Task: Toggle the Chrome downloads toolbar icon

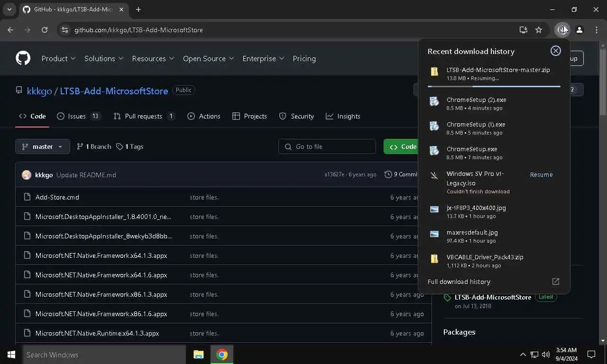Action: 562,30
